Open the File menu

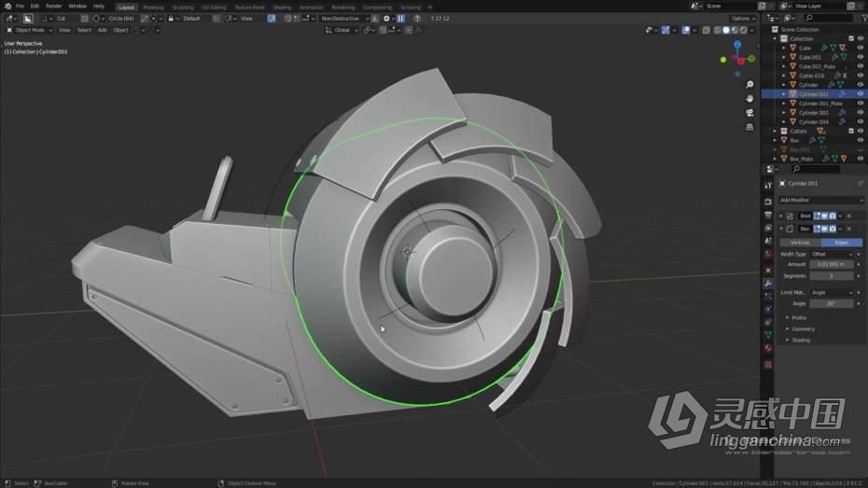tap(20, 7)
